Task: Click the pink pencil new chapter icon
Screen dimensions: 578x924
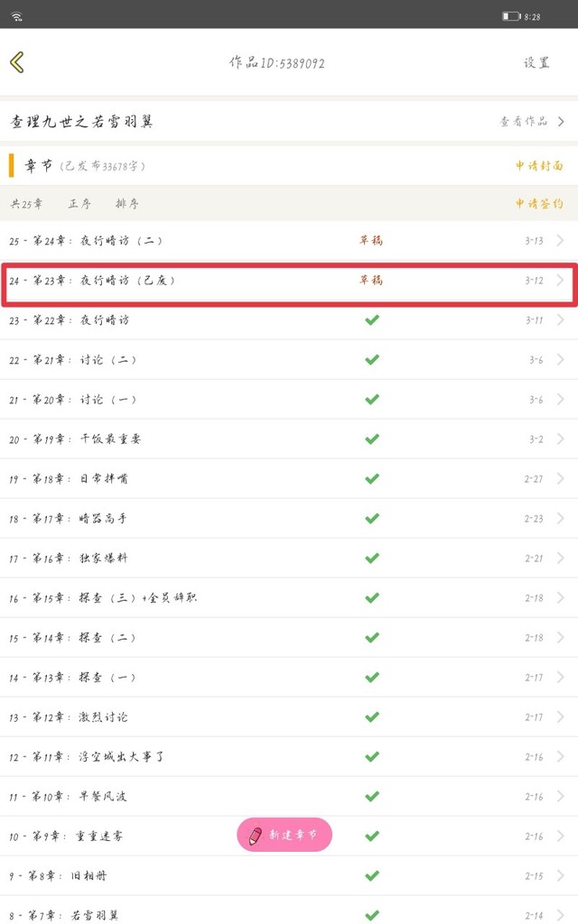Action: (256, 836)
